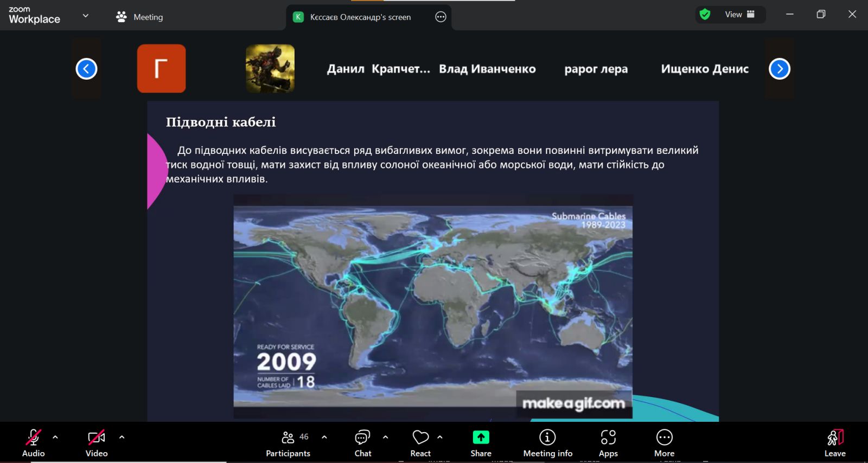Image resolution: width=868 pixels, height=463 pixels.
Task: Select participant parог лера
Action: coord(596,69)
